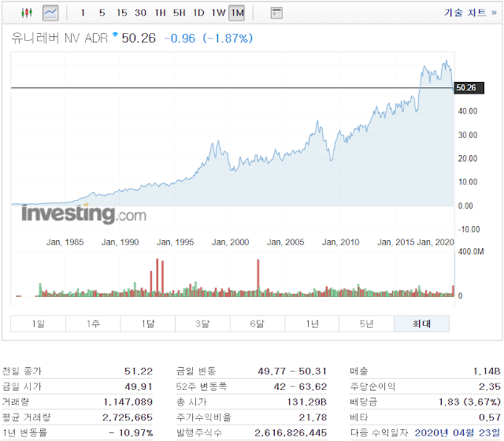Choose the 1D interval

click(x=198, y=13)
